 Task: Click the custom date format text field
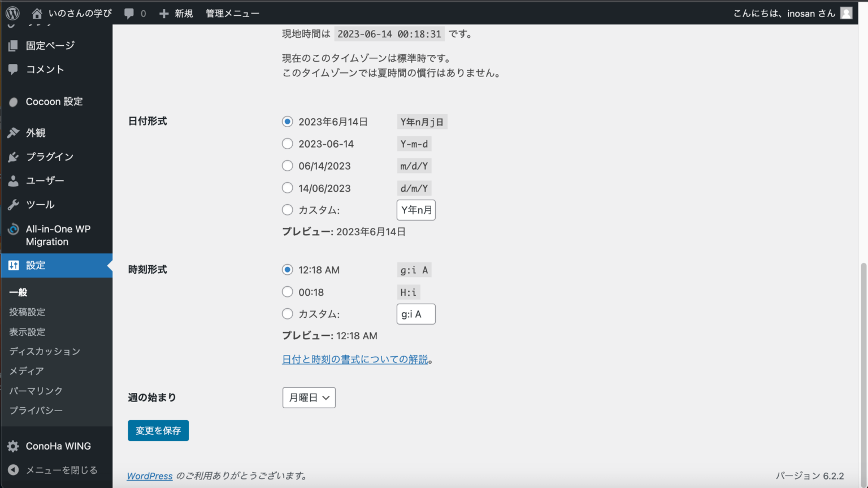(x=416, y=210)
